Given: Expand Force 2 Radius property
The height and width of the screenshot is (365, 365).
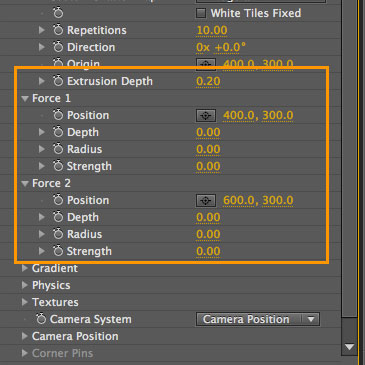Looking at the screenshot, I should tap(42, 234).
